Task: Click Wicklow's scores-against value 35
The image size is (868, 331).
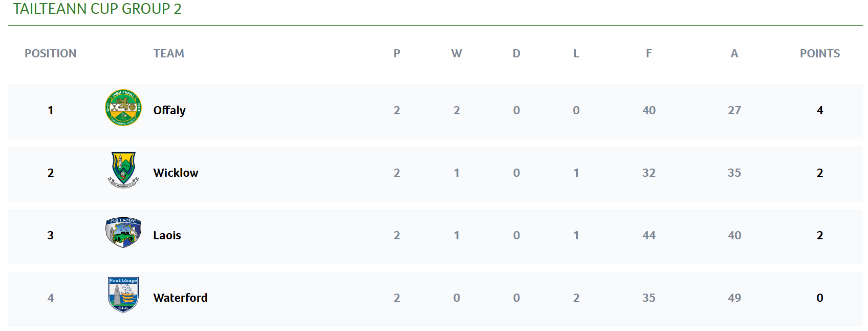Action: tap(734, 173)
